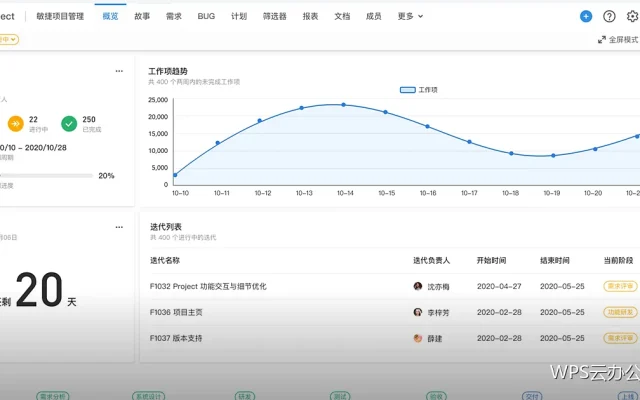Screen dimensions: 640x400
Task: Go to the BUG tab
Action: pos(206,16)
